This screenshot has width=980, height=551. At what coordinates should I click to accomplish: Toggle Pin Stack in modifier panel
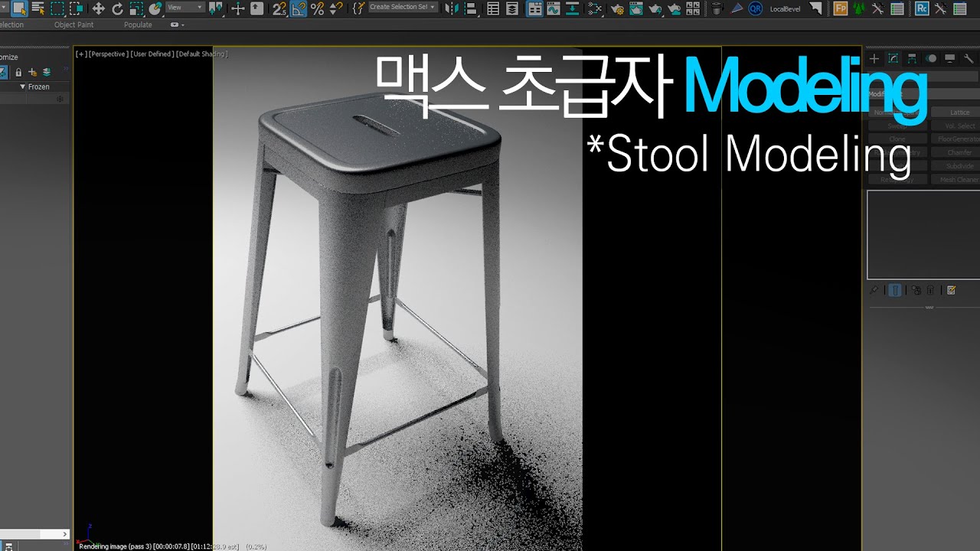point(874,290)
